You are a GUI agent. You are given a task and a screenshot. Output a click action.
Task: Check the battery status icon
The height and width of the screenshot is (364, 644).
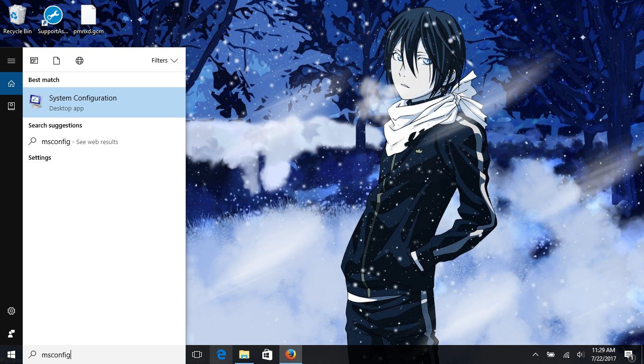tap(551, 355)
